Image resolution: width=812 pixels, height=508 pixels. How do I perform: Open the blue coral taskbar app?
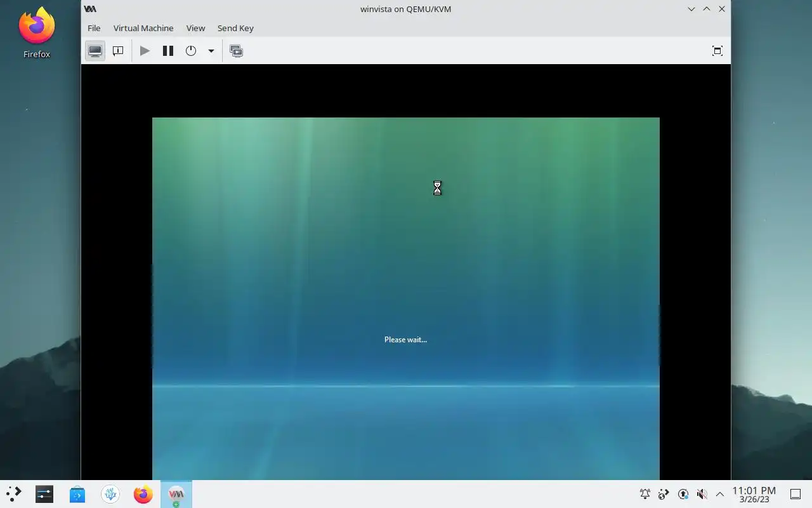tap(110, 494)
